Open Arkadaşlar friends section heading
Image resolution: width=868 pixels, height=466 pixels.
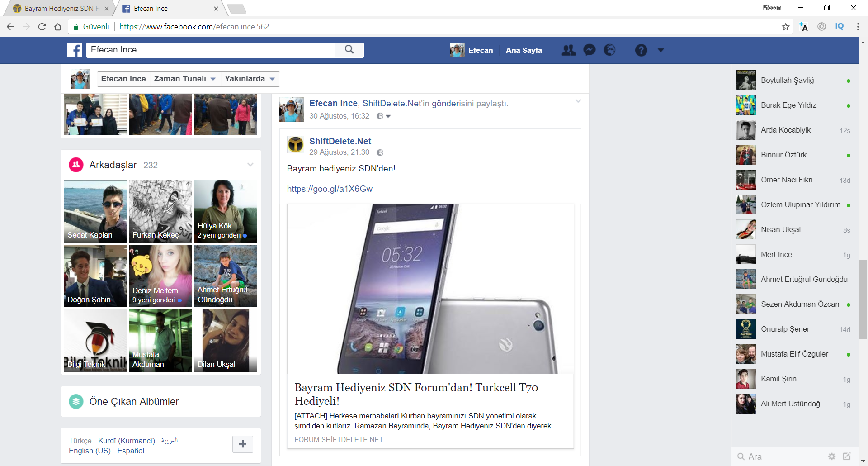click(113, 165)
